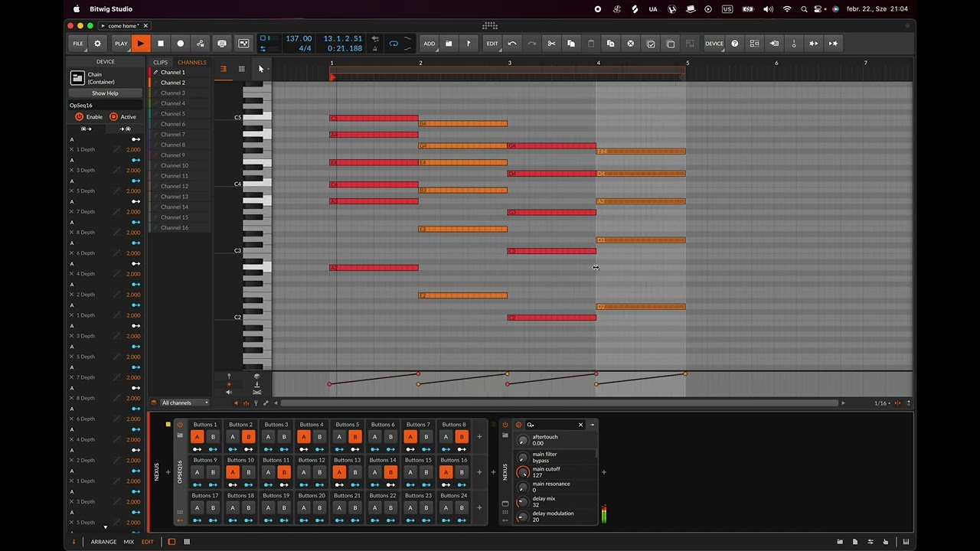Click the C5 note at bar 1
This screenshot has width=980, height=551.
coord(374,118)
